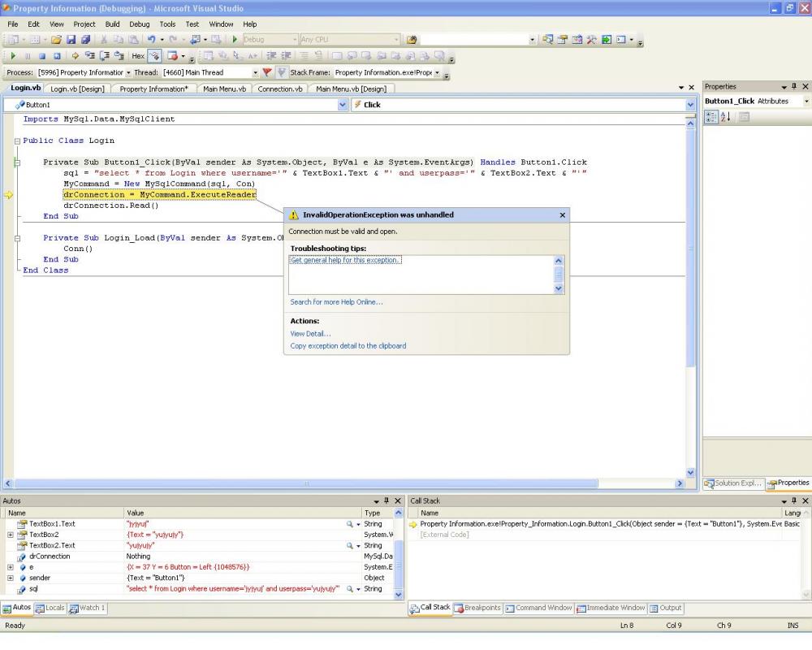Open the Process dropdown

pos(128,72)
